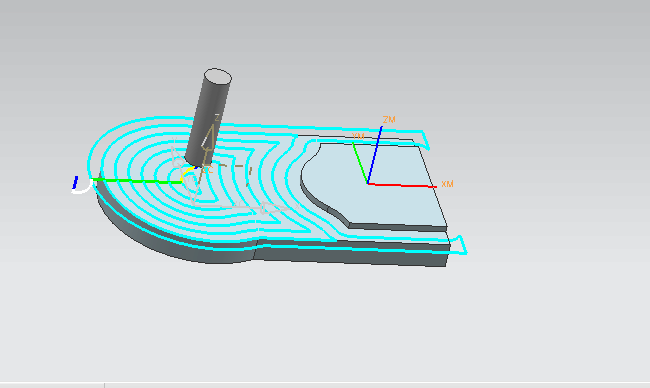Select the green YM axis line
Image resolution: width=650 pixels, height=388 pixels.
click(x=360, y=162)
